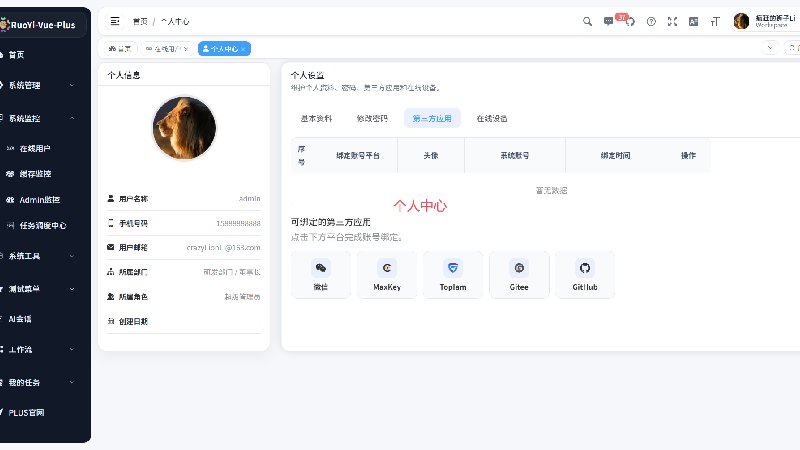Expand the 系统工具 menu chevron
This screenshot has width=800, height=450.
pyautogui.click(x=71, y=256)
